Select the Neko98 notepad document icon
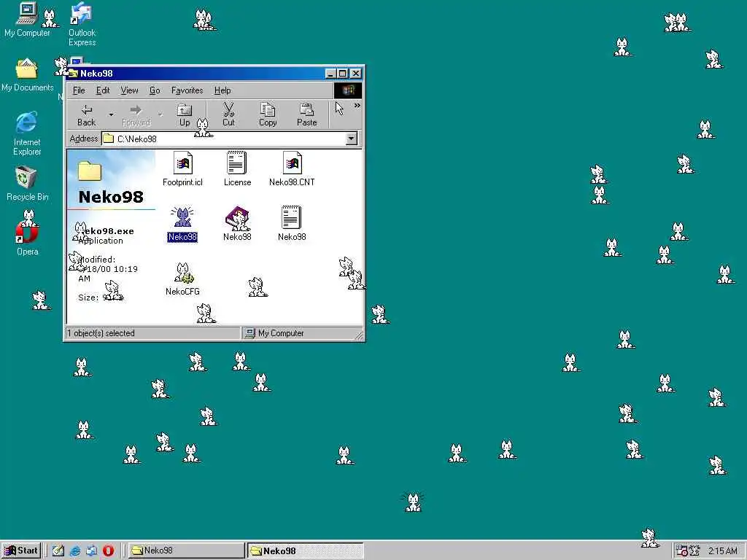 click(292, 224)
